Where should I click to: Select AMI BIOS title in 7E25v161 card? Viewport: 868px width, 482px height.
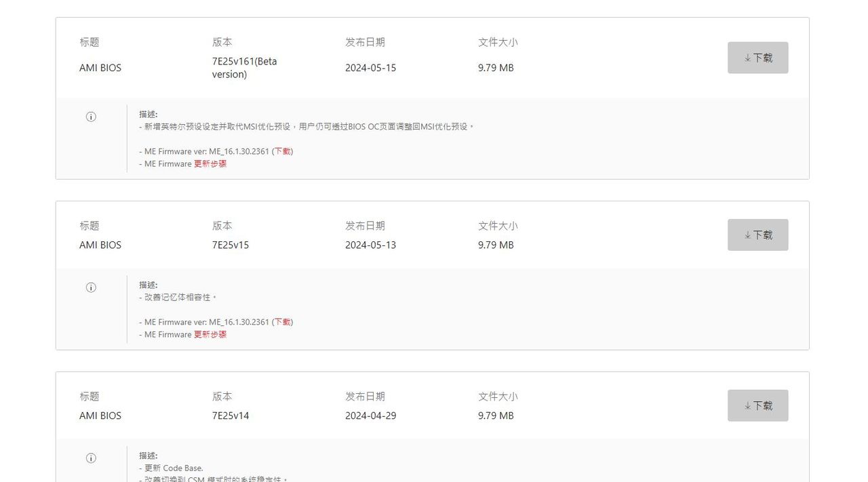click(x=100, y=68)
